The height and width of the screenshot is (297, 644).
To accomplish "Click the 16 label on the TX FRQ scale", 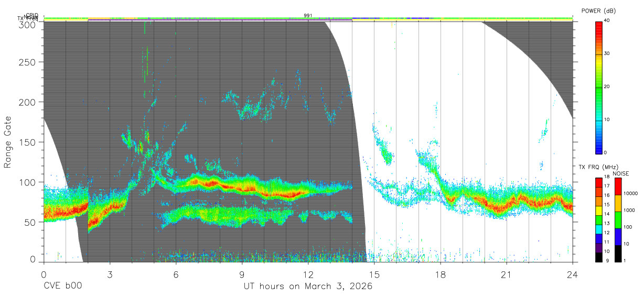I will coord(607,195).
